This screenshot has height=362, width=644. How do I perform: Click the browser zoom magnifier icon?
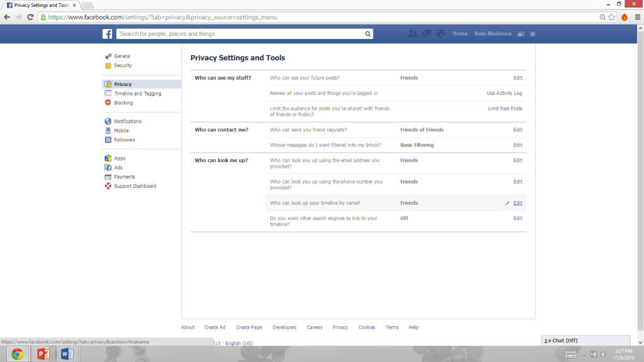[602, 17]
